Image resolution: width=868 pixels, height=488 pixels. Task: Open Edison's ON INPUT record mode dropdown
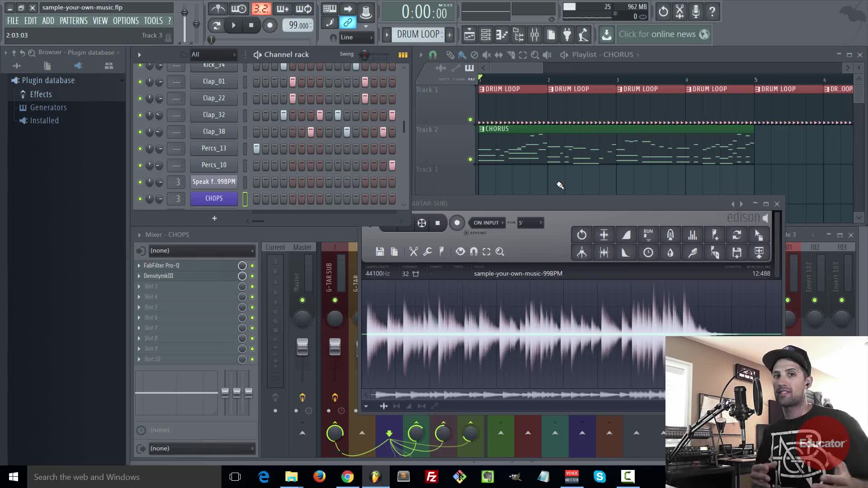tap(487, 223)
